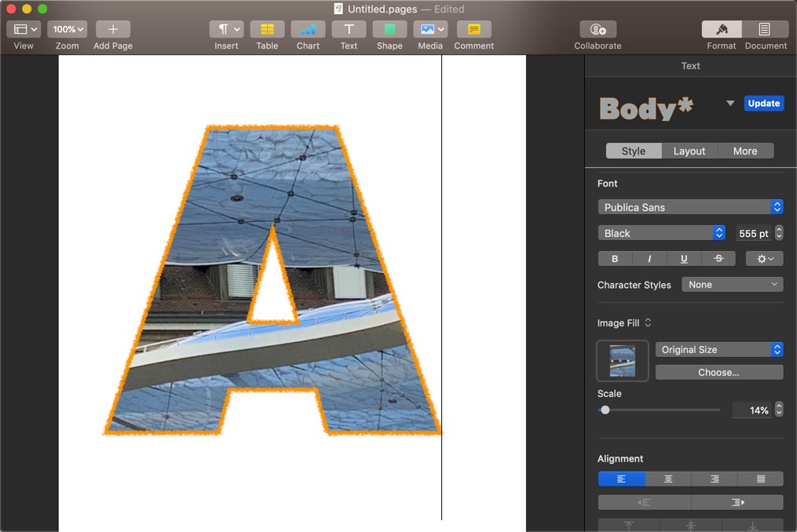Decrease the text indent
This screenshot has width=797, height=532.
pos(645,502)
